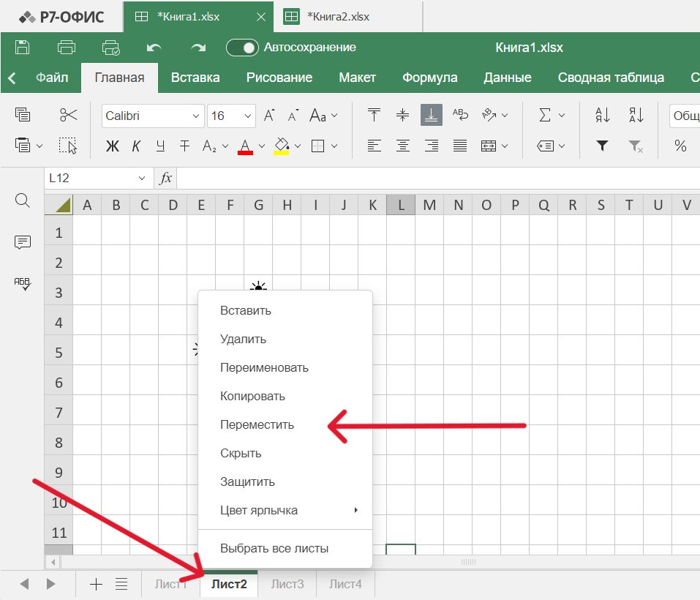700x600 pixels.
Task: Click the Add new sheet plus icon
Action: point(96,584)
